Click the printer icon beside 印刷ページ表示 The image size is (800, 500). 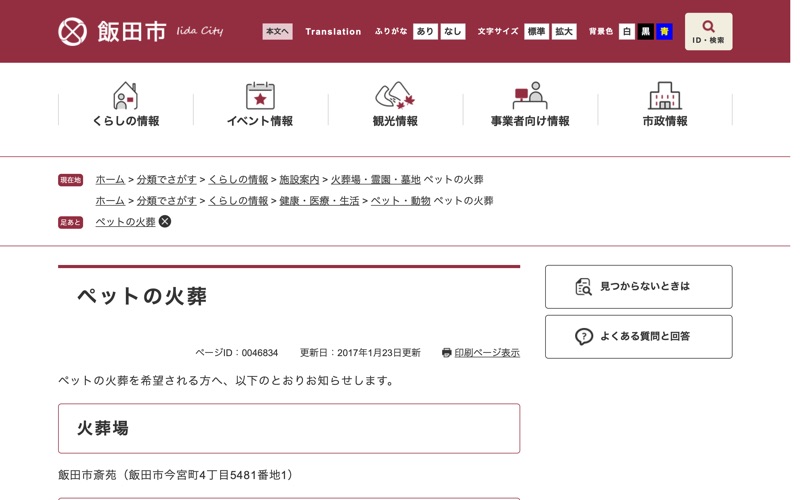click(446, 353)
